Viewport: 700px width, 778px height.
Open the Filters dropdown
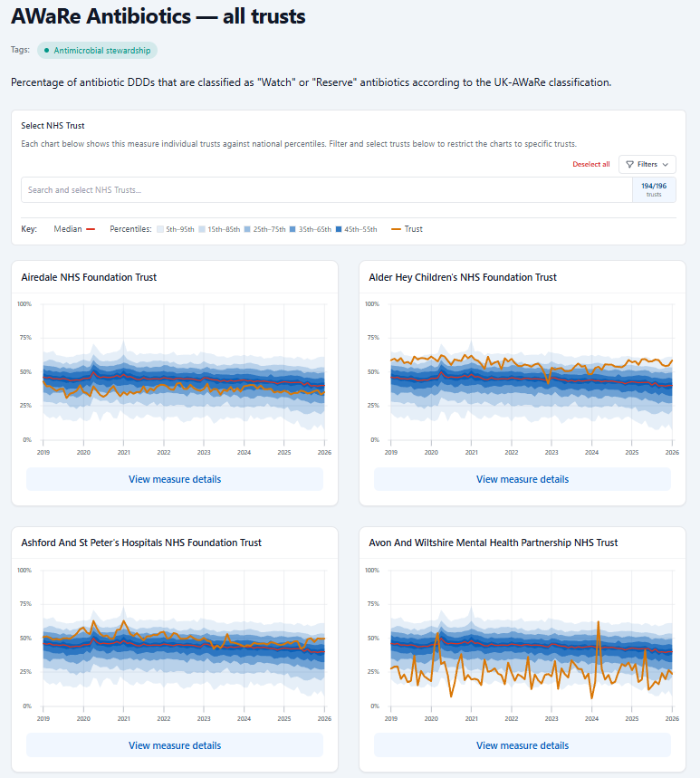pos(647,164)
